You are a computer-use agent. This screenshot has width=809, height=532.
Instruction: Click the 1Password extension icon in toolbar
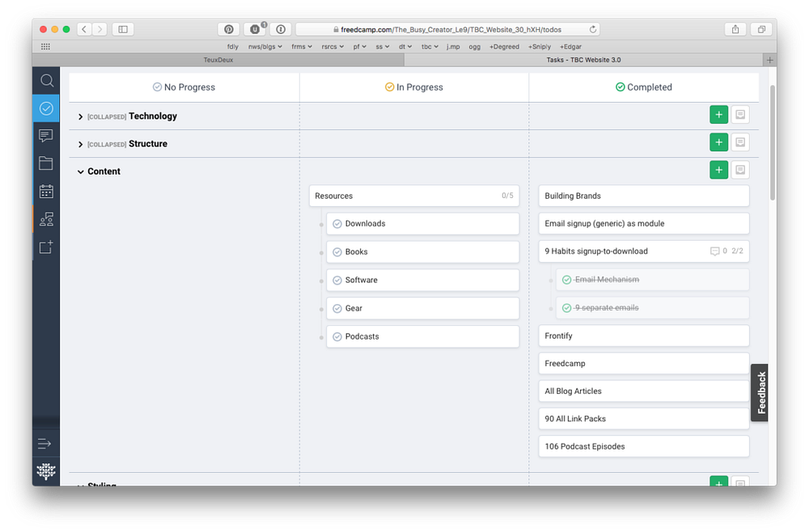pos(281,29)
